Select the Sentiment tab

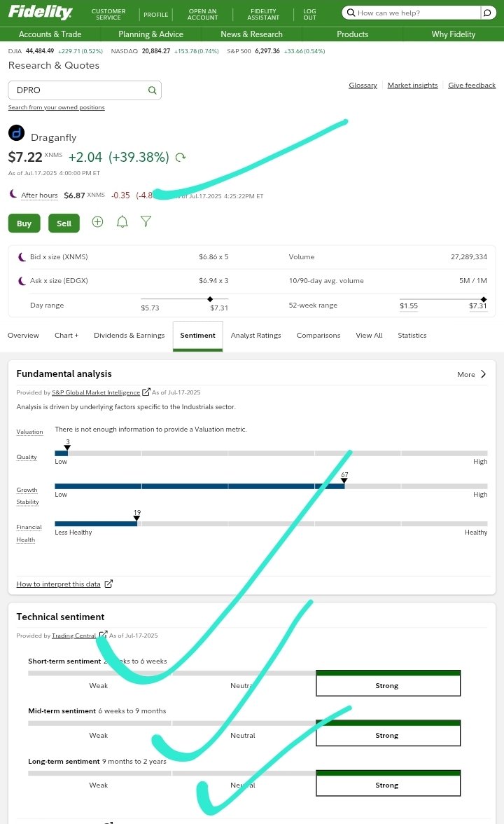click(x=198, y=335)
